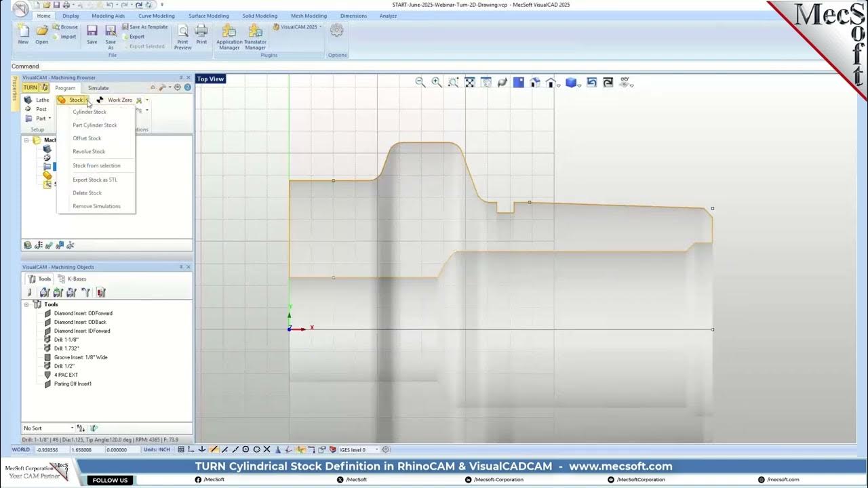Switch to the Display ribbon tab
The height and width of the screenshot is (488, 868).
coord(71,16)
